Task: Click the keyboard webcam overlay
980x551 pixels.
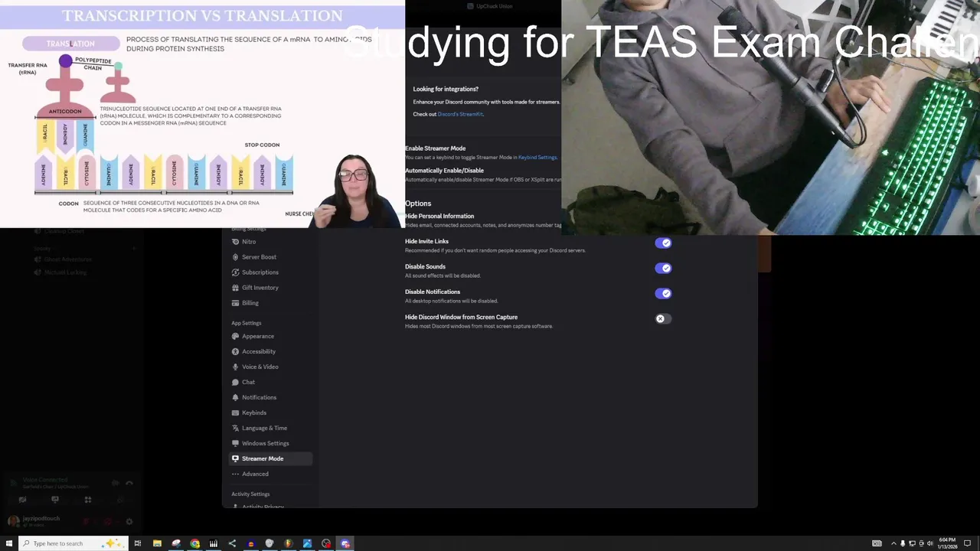Action: 770,117
